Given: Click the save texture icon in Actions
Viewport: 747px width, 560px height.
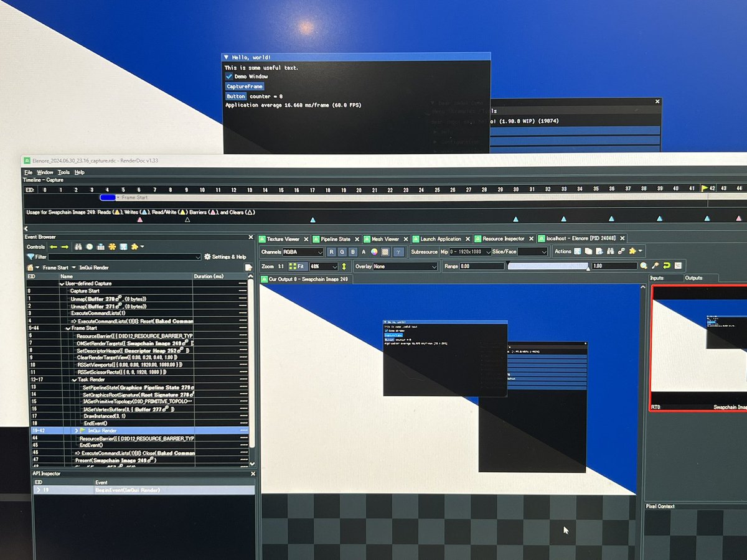Looking at the screenshot, I should click(x=577, y=251).
